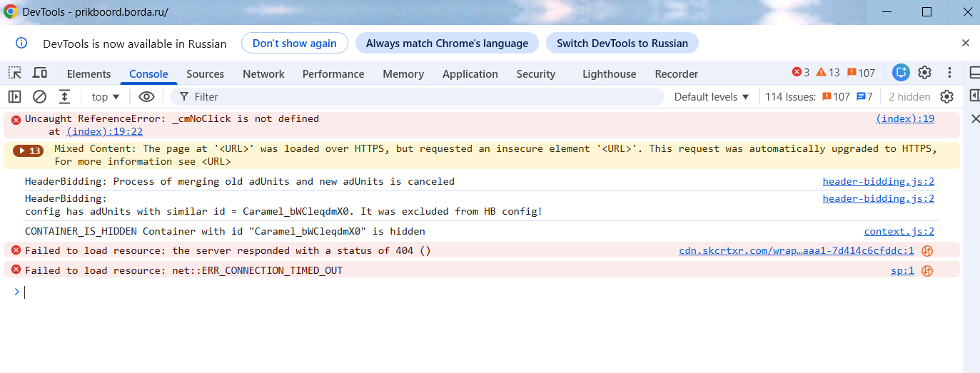Toggle preserve log download-style icon
980x373 pixels.
coord(64,96)
